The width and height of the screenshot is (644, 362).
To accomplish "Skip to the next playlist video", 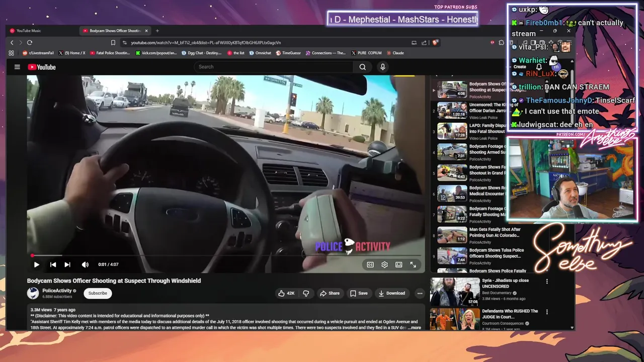I will pyautogui.click(x=67, y=264).
